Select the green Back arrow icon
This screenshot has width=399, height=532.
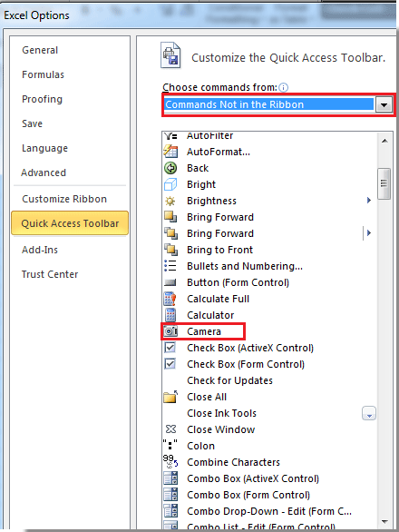pos(170,168)
